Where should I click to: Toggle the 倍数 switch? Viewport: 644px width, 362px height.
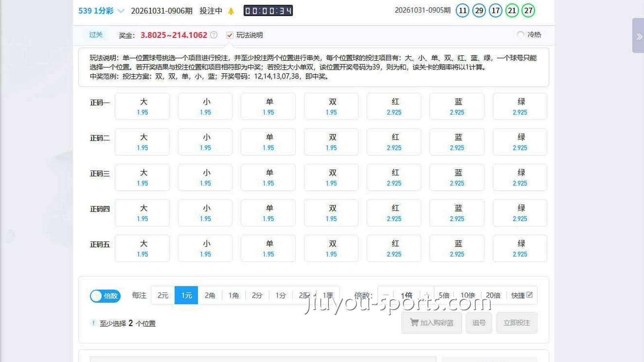pos(105,296)
